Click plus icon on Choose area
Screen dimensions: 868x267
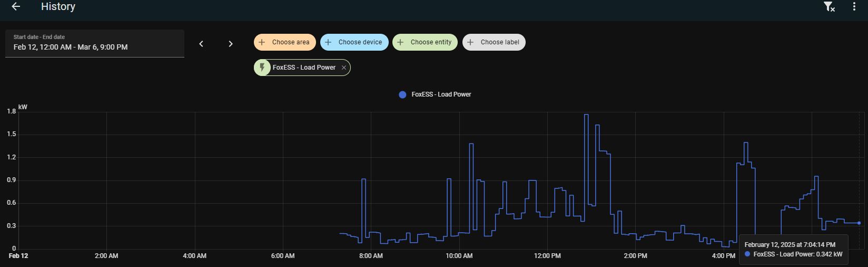click(x=262, y=42)
